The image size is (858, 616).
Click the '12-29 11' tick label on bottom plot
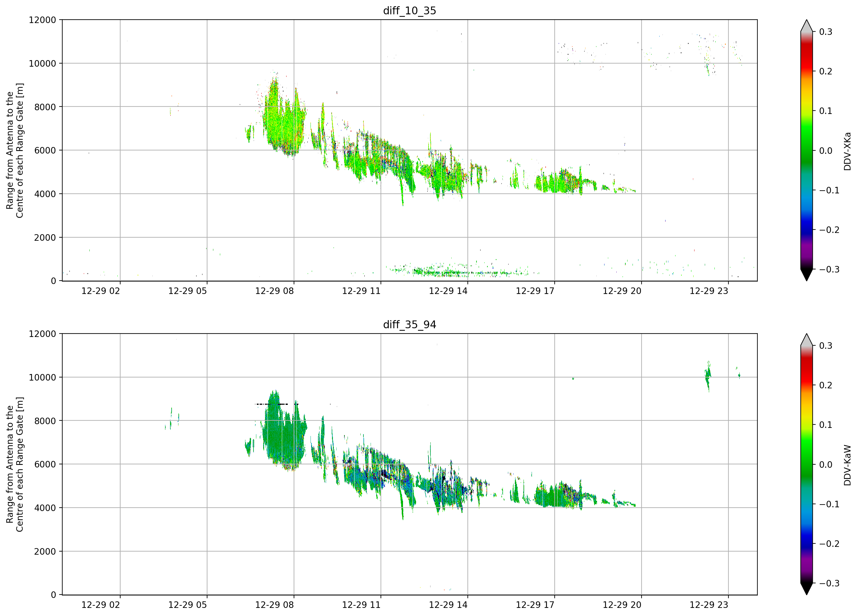(361, 605)
